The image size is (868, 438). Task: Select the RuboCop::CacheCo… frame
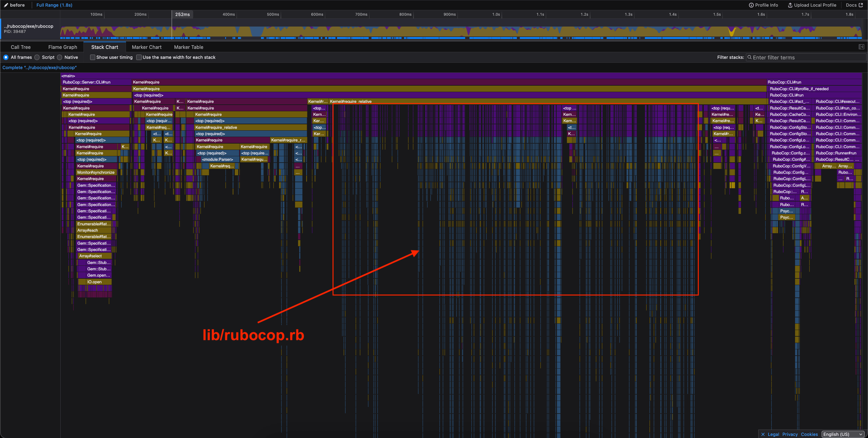[790, 114]
